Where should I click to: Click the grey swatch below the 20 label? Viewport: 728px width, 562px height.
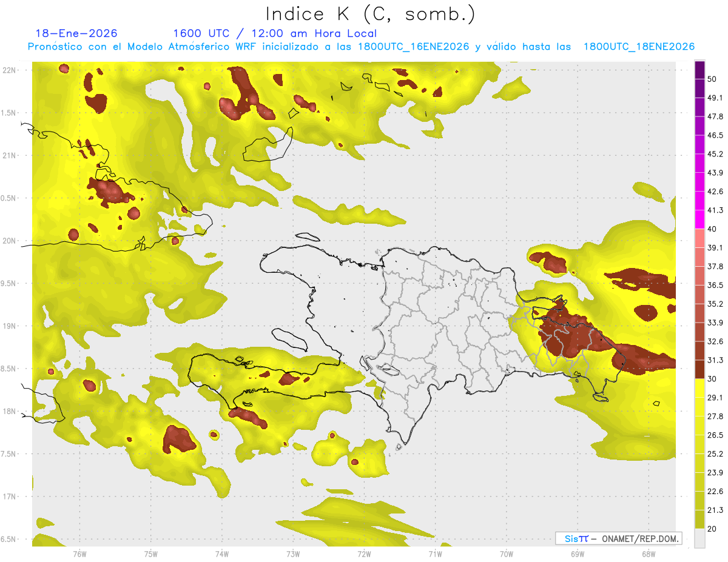700,538
